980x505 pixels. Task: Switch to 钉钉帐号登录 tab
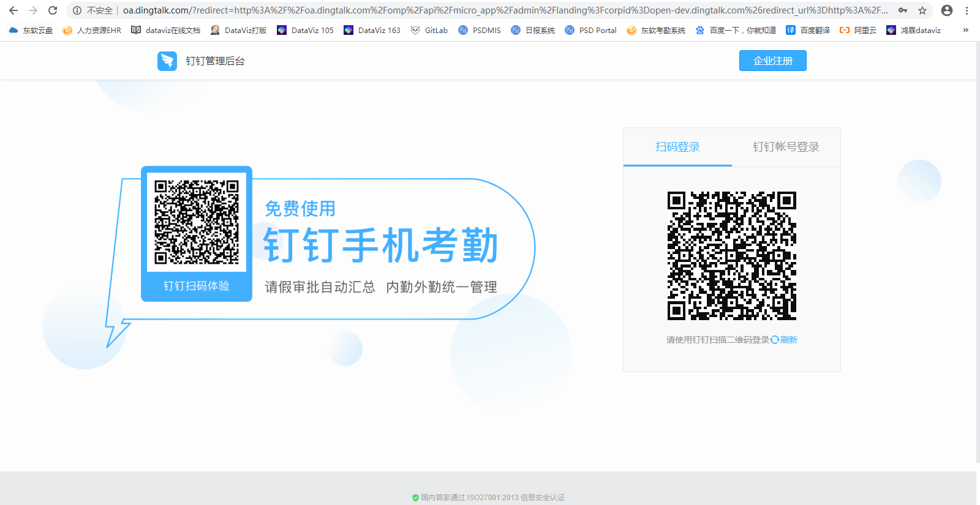[x=786, y=147]
